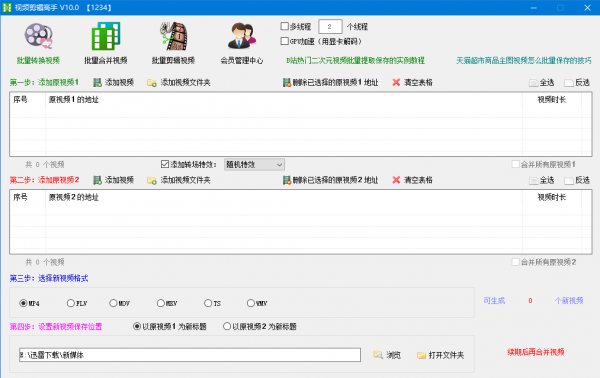Screen dimensions: 600x378
Task: Select the WMV format radio button
Action: coord(251,303)
